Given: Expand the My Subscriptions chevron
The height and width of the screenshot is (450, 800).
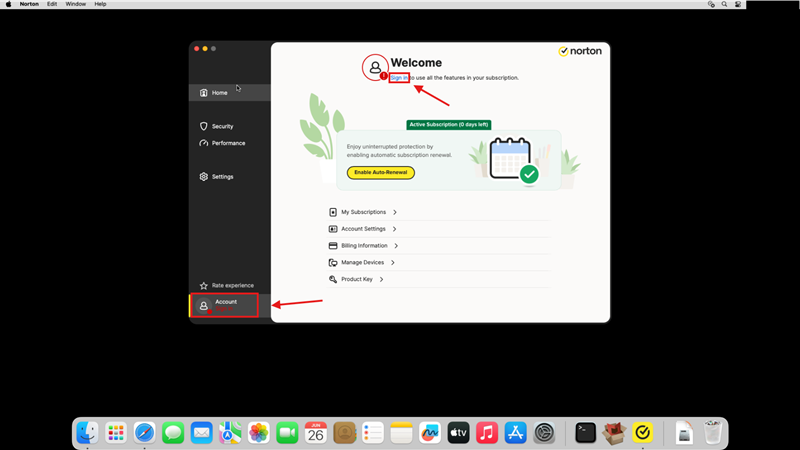Looking at the screenshot, I should tap(395, 212).
